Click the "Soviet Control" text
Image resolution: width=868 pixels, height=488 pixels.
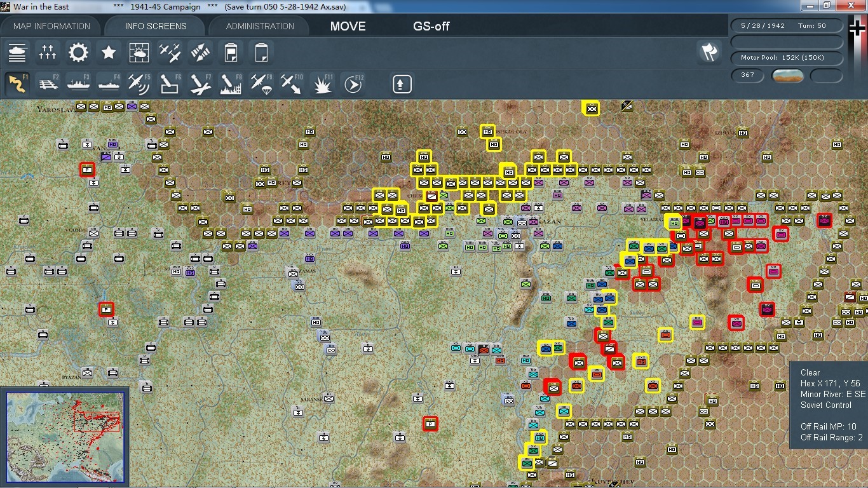tap(826, 405)
